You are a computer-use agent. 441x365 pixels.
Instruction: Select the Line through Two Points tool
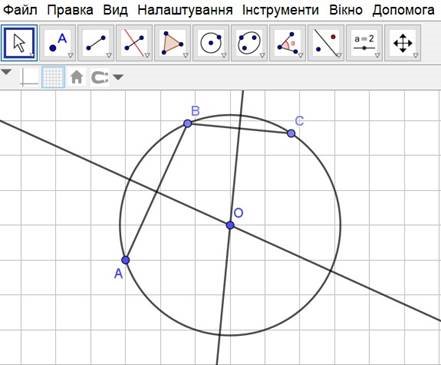point(96,43)
